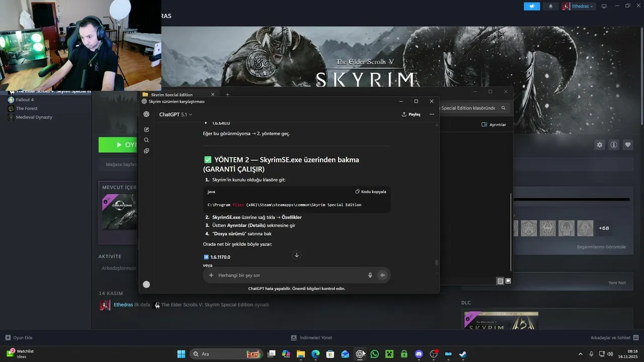
Task: Click ChatGPT conversation scrollbar thumb
Action: [437, 262]
